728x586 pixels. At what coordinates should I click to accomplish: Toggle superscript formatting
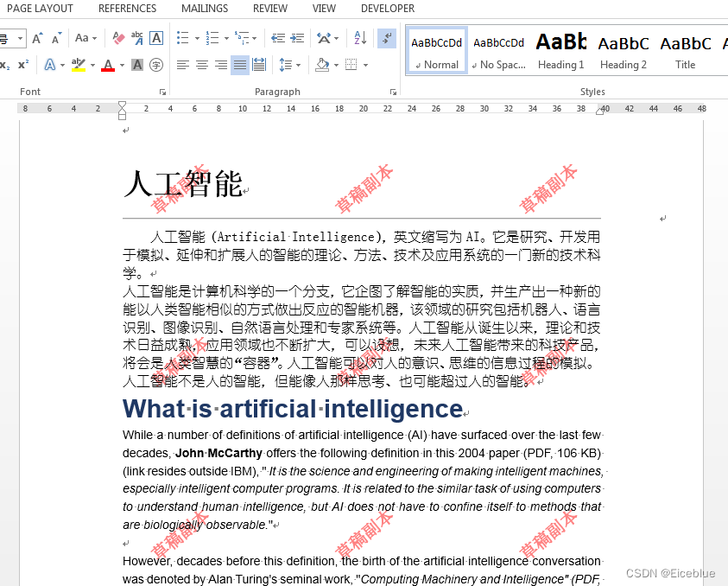point(22,65)
